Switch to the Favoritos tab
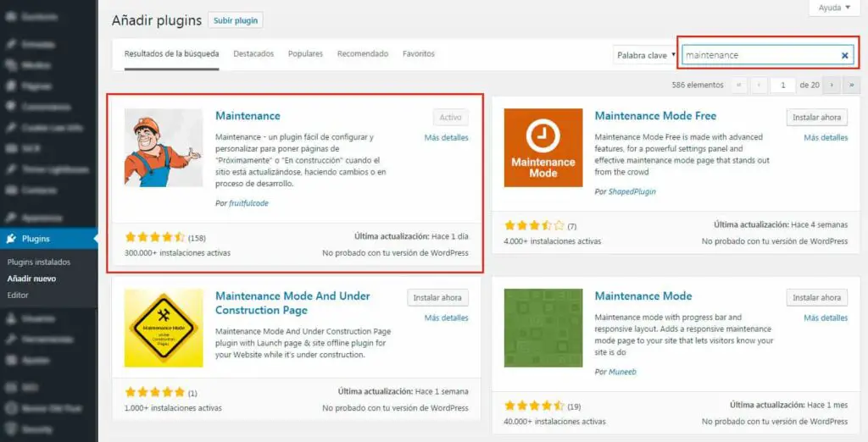Screen dimensions: 868x442 pyautogui.click(x=419, y=53)
